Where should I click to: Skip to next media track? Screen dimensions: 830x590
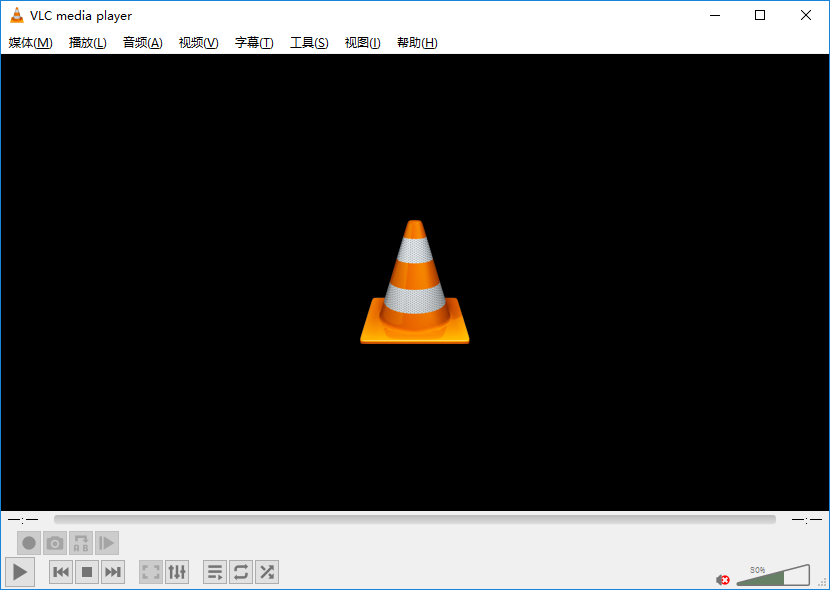click(113, 572)
